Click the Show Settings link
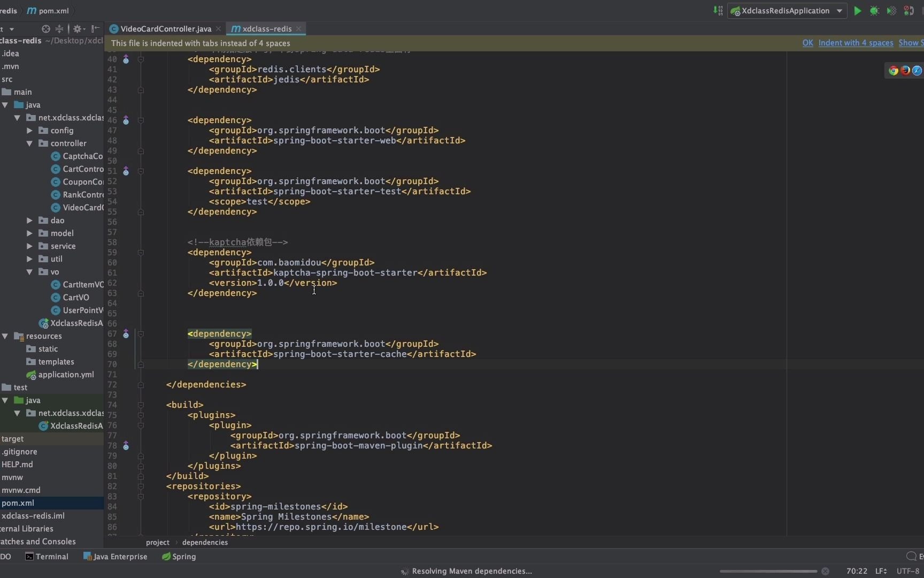The width and height of the screenshot is (924, 578). (911, 43)
